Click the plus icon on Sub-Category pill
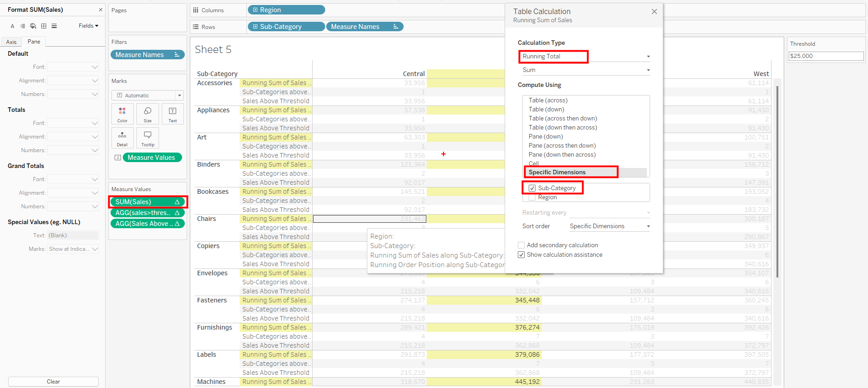Image resolution: width=868 pixels, height=388 pixels. pos(255,27)
